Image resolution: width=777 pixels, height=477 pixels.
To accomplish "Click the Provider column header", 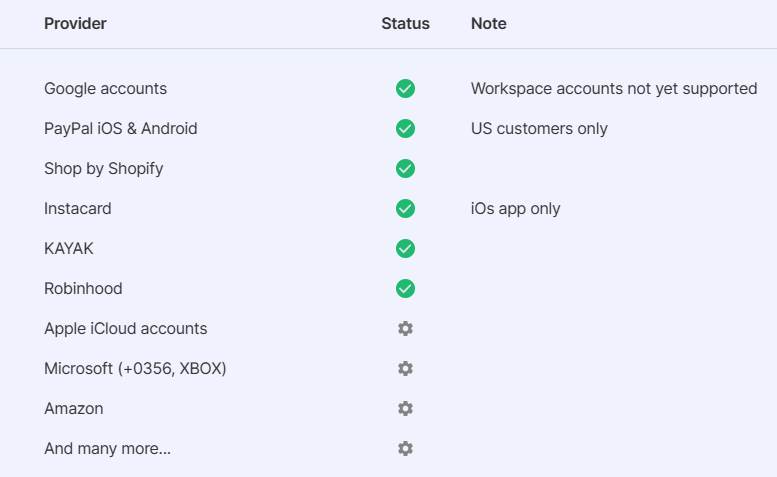I will 75,24.
